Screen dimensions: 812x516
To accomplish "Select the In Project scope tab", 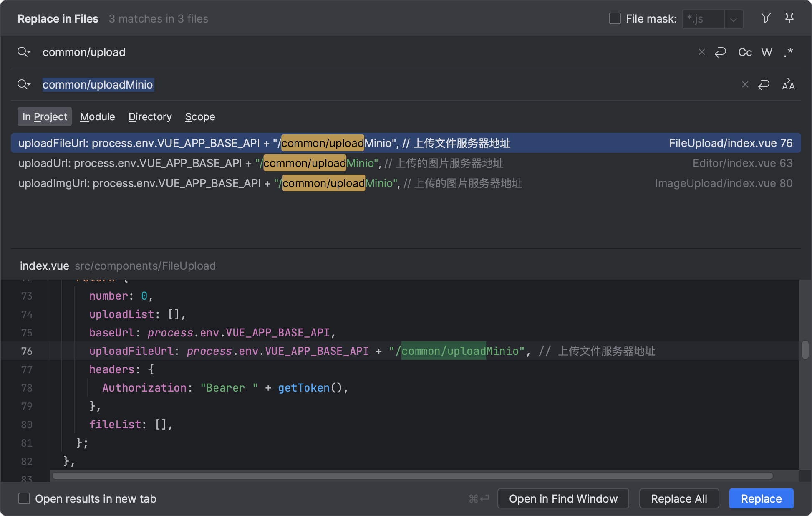I will (x=45, y=116).
